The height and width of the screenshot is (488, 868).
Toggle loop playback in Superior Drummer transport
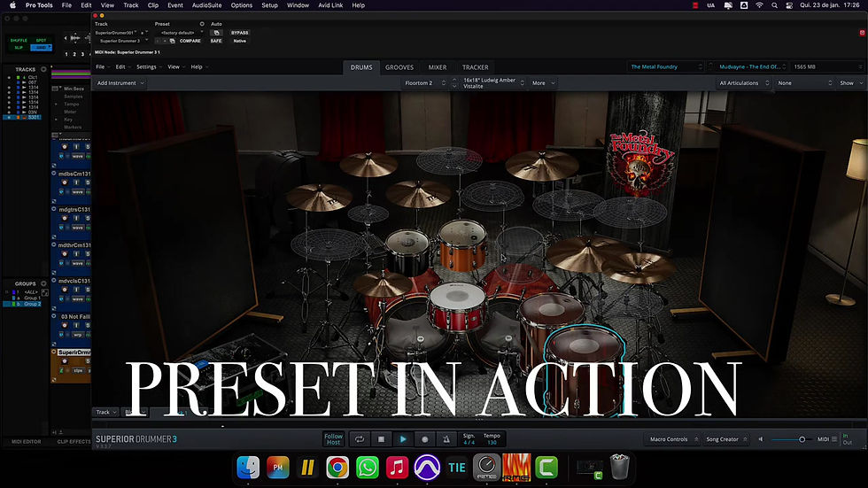point(360,439)
